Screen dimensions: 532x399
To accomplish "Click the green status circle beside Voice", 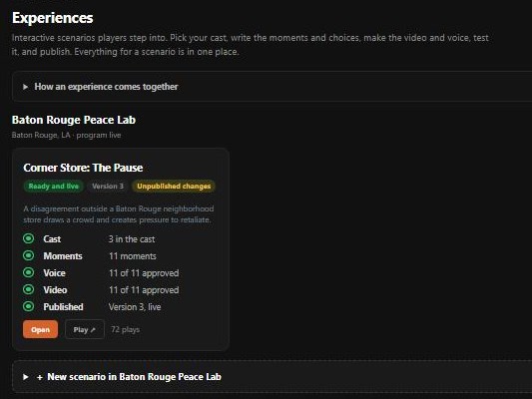I will click(29, 272).
